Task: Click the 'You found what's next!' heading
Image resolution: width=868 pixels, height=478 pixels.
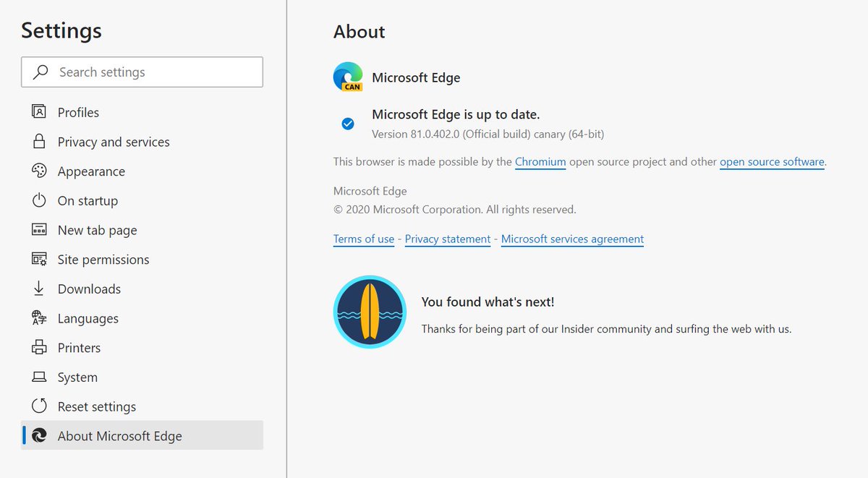Action: (488, 302)
